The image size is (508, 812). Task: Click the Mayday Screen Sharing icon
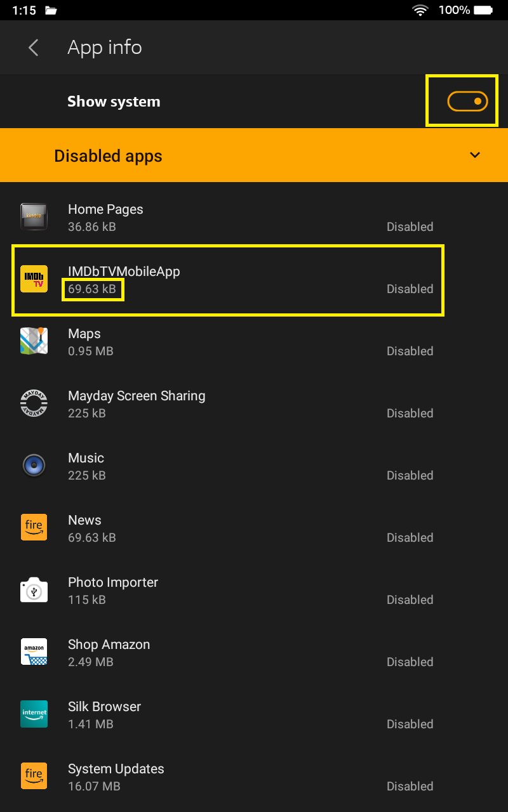click(34, 403)
